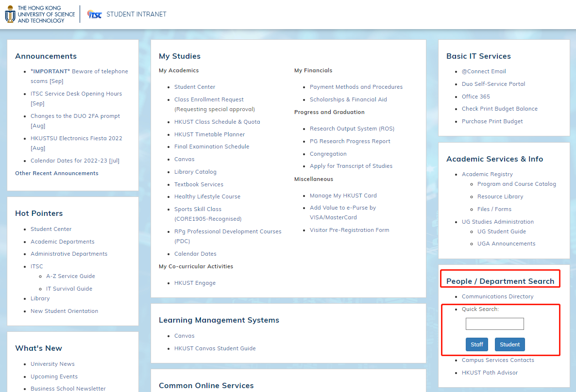Viewport: 576px width, 392px height.
Task: Open Changes to the DUO 2FA prompt
Action: pyautogui.click(x=75, y=121)
